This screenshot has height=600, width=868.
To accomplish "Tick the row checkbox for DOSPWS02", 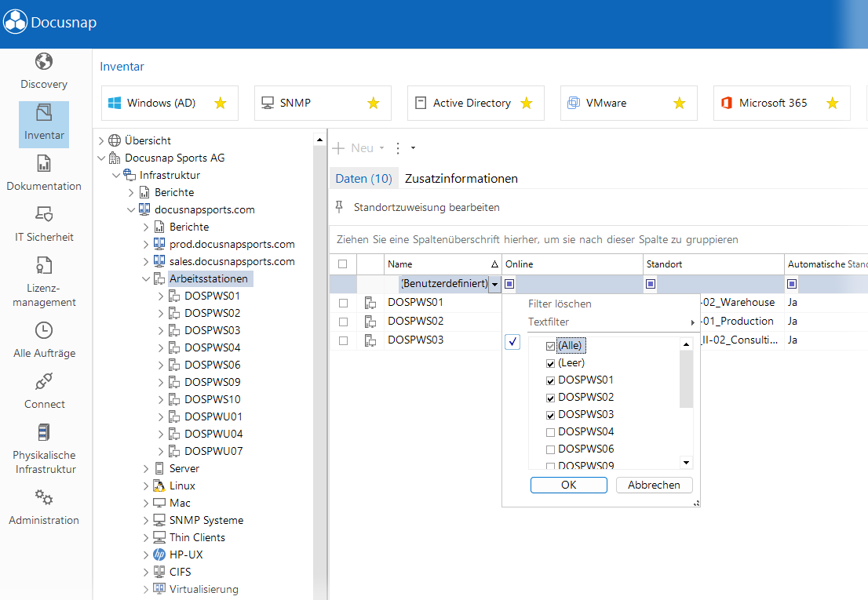I will pos(343,322).
